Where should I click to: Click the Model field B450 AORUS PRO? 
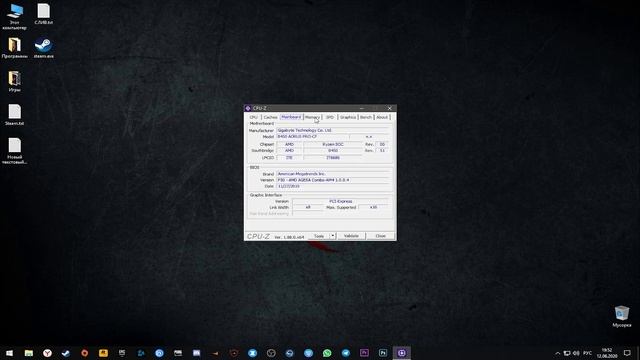pos(313,136)
